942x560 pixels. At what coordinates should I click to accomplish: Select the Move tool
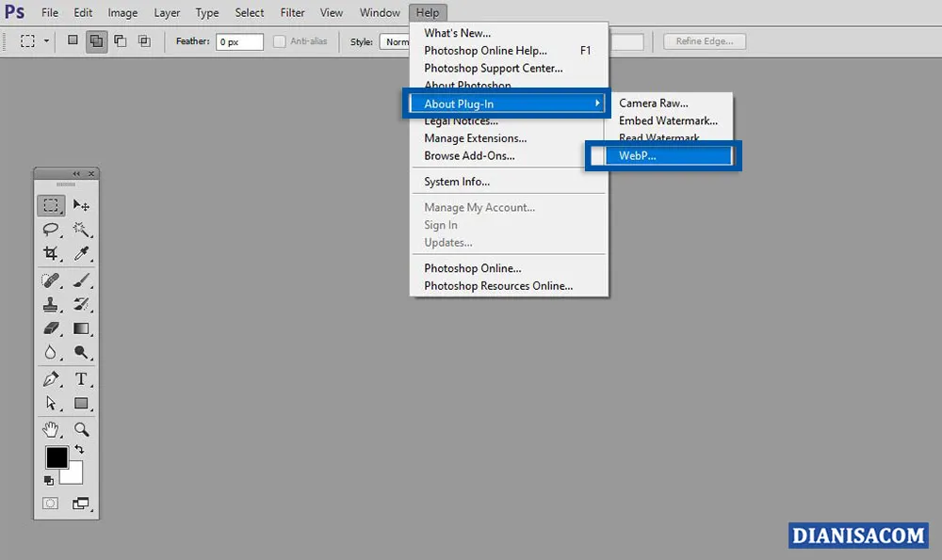(82, 205)
